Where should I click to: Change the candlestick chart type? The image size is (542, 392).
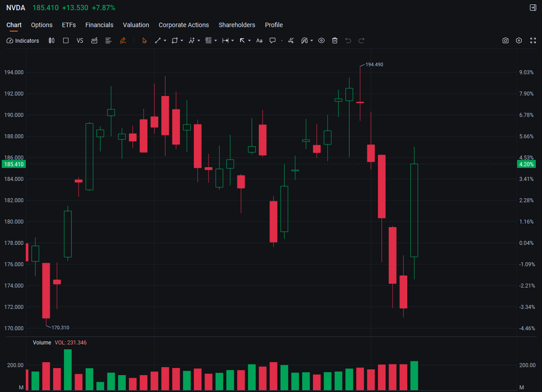[51, 41]
